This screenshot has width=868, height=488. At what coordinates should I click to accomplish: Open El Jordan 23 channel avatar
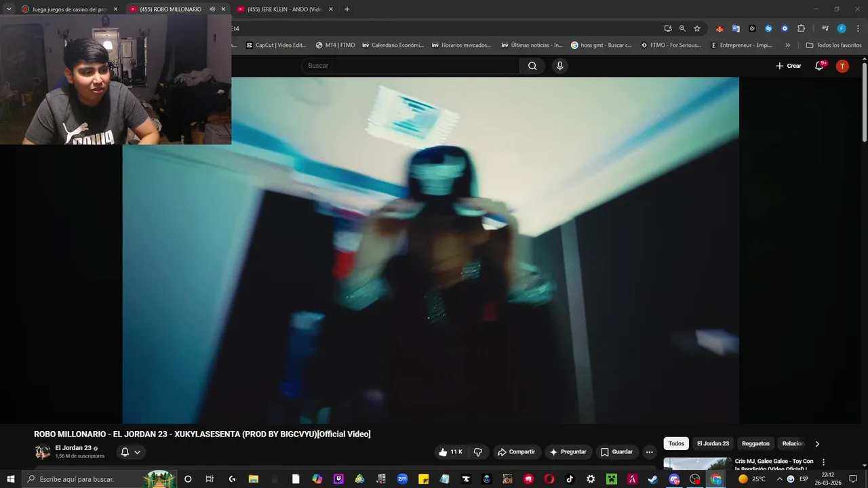point(43,451)
